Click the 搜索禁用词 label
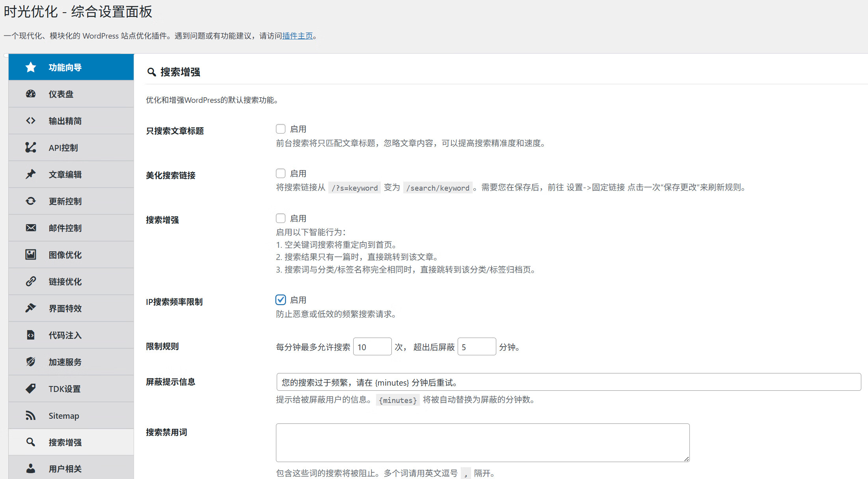This screenshot has width=868, height=479. (x=166, y=432)
